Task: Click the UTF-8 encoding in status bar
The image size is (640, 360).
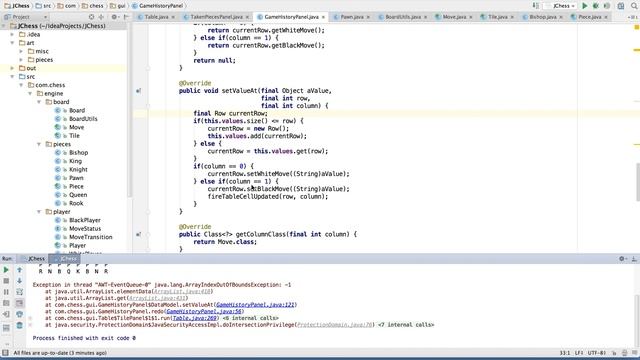Action: [596, 353]
